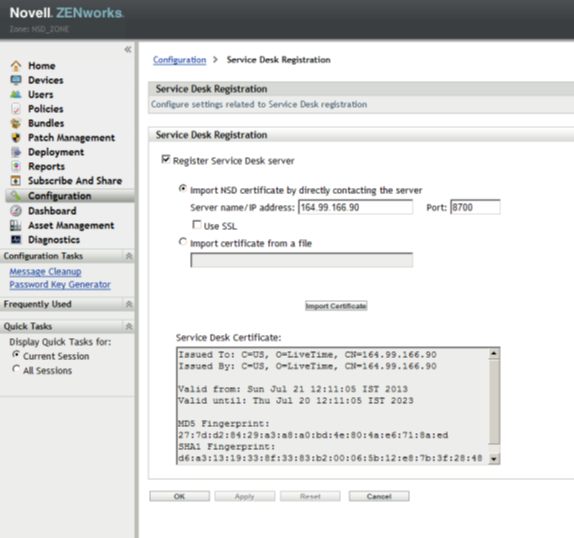The height and width of the screenshot is (538, 574).
Task: Open the Devices section
Action: (46, 80)
